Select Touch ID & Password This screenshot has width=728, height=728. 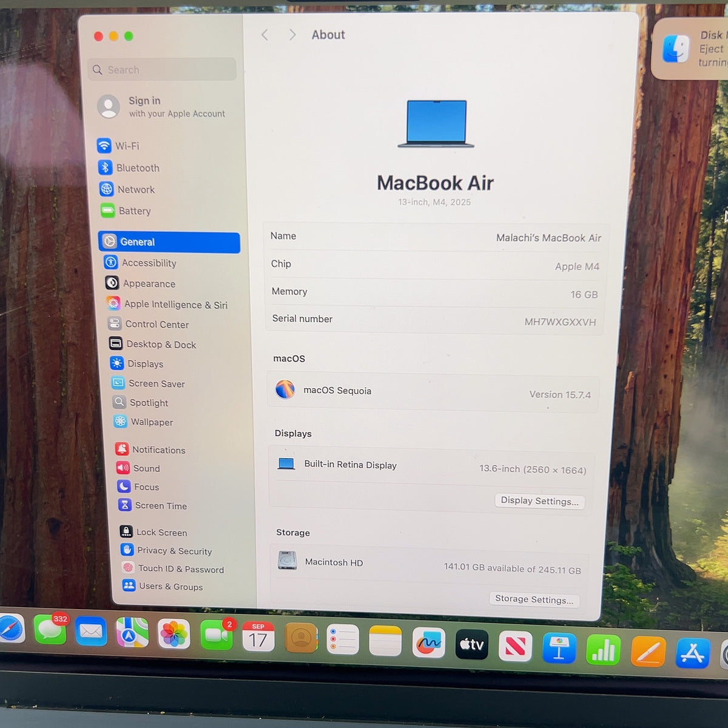[x=173, y=568]
